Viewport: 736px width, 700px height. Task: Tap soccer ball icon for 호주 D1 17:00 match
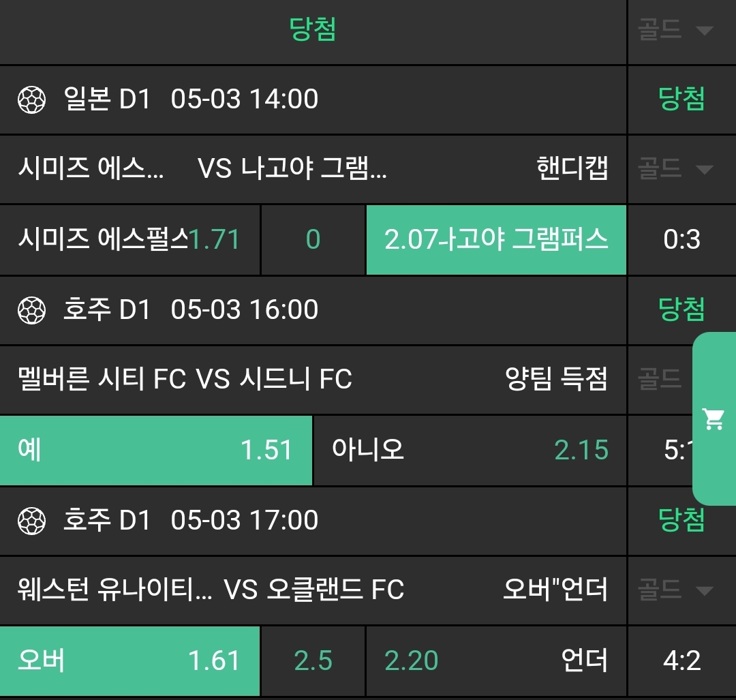click(31, 521)
